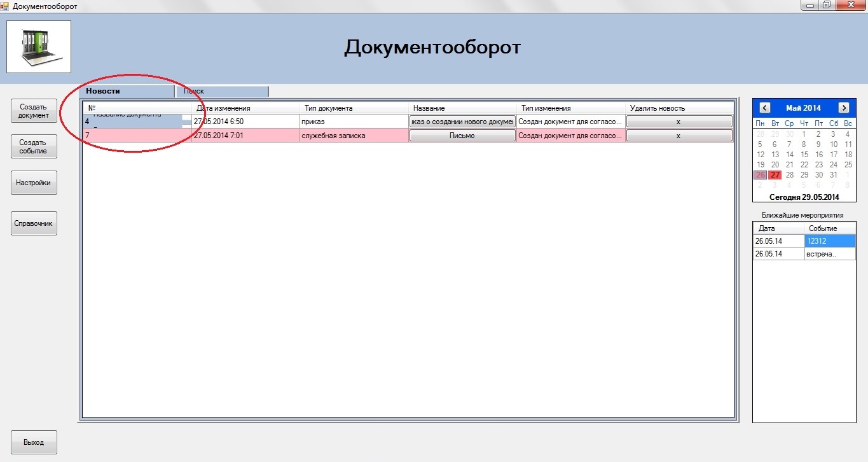This screenshot has width=868, height=462.
Task: Switch to the Поиск tab
Action: (x=223, y=91)
